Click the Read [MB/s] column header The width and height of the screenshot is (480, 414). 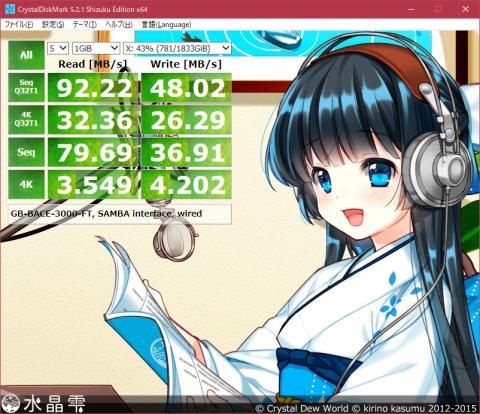[x=93, y=64]
